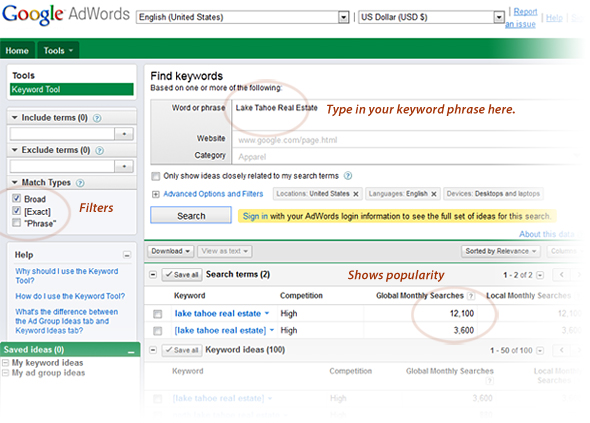Click the Devices: Desktops and laptops filter

[x=493, y=194]
